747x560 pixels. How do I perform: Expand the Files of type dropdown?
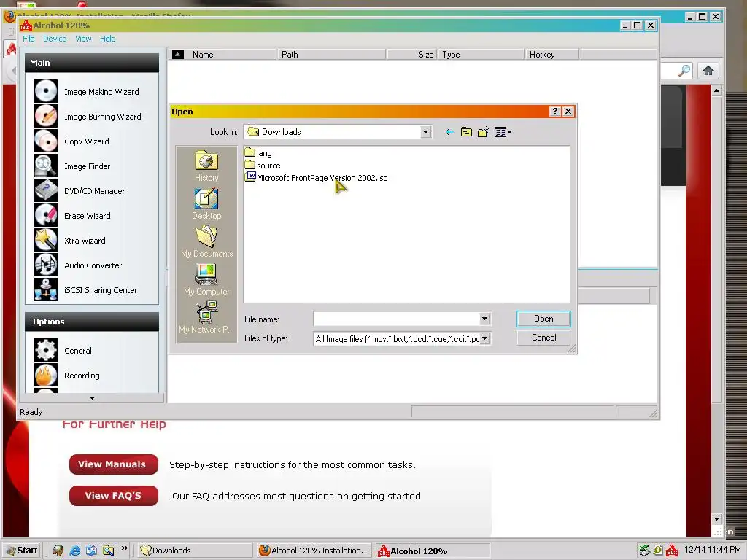pyautogui.click(x=484, y=338)
